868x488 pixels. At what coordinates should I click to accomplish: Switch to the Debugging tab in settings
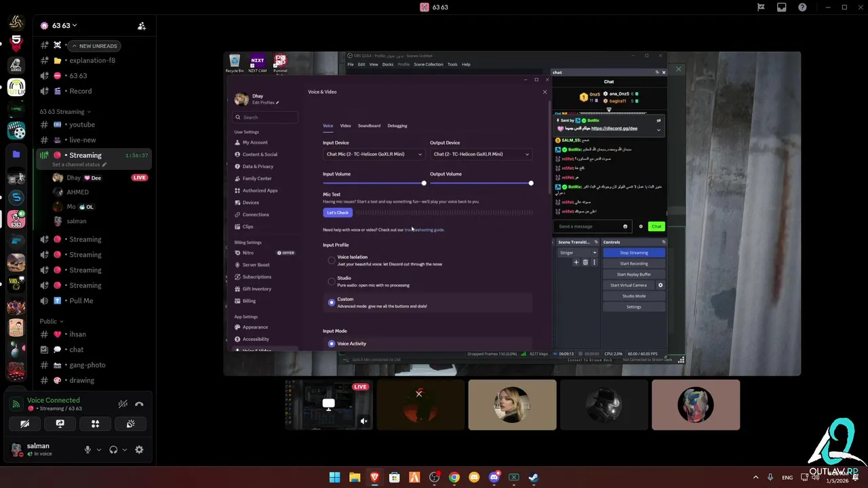pyautogui.click(x=397, y=125)
